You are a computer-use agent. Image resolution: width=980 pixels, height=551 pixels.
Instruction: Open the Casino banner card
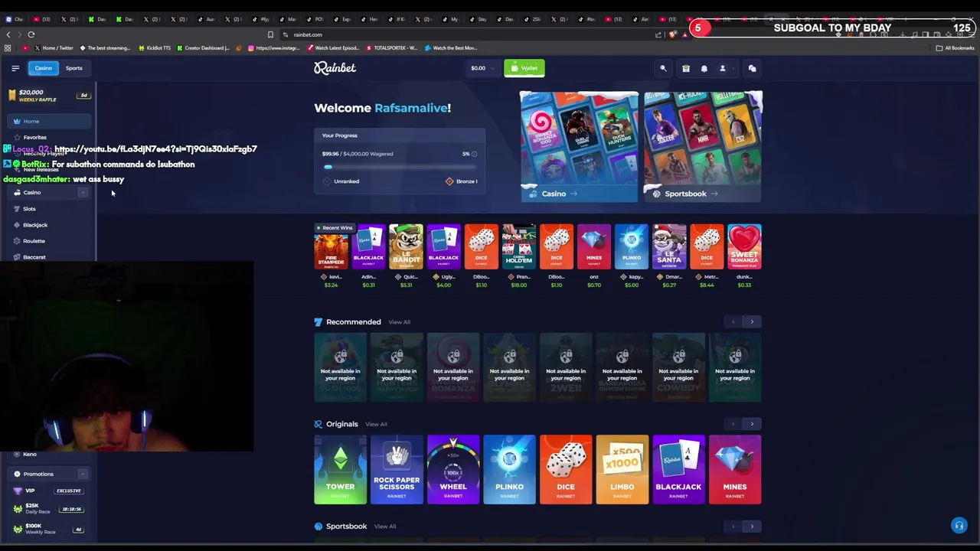579,146
